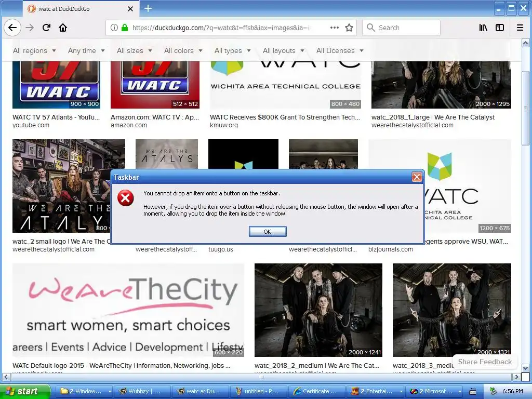
Task: Click the Firefox Search input field
Action: (402, 28)
